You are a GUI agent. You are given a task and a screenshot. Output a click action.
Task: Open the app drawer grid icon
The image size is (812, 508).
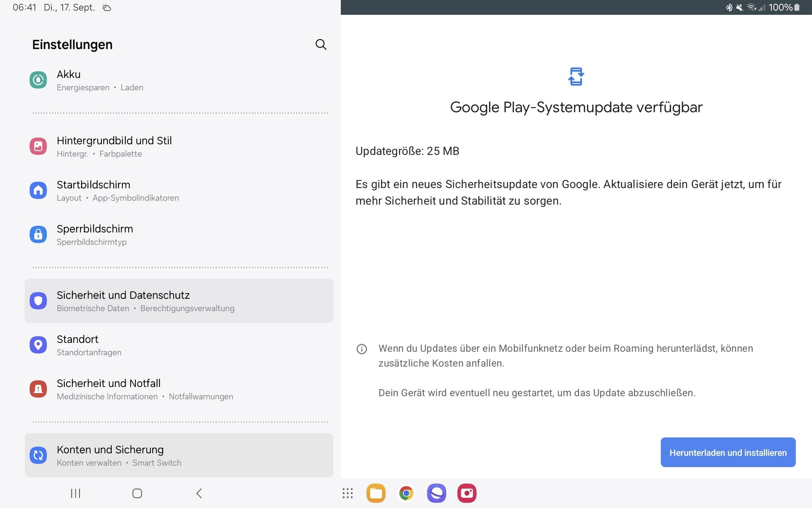348,493
